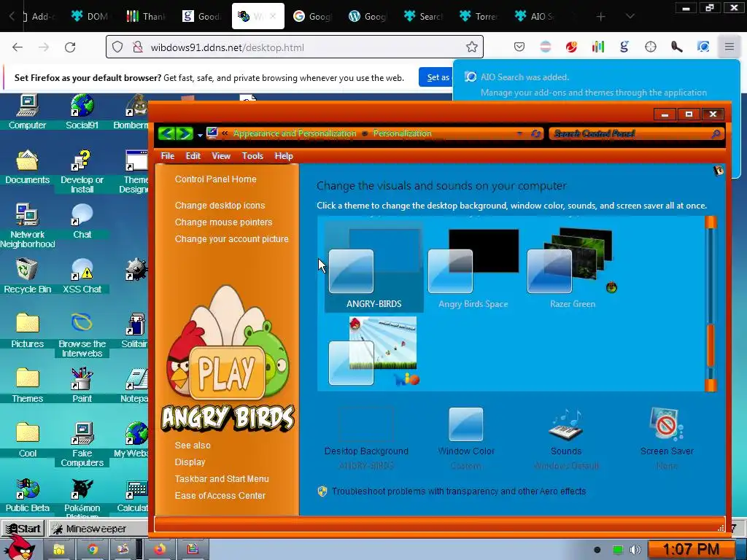Expand the recent pages dropdown arrow
Viewport: 747px width, 560px height.
coord(200,135)
